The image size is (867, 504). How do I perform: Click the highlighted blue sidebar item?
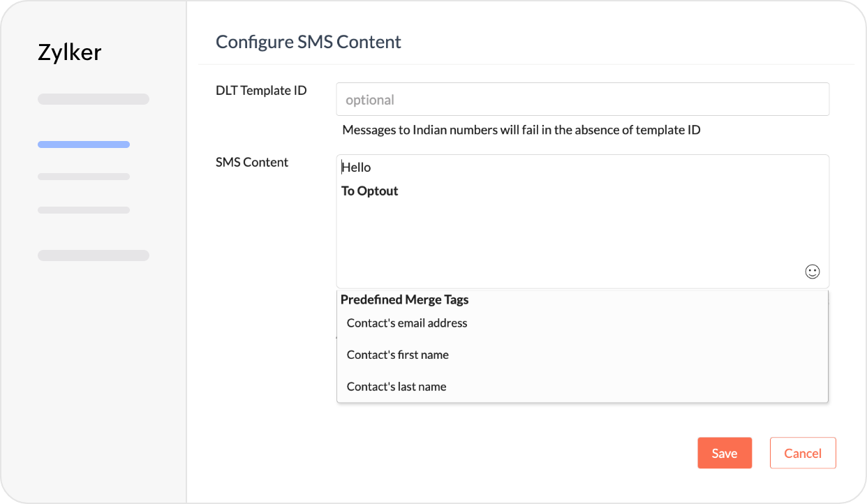[x=84, y=144]
